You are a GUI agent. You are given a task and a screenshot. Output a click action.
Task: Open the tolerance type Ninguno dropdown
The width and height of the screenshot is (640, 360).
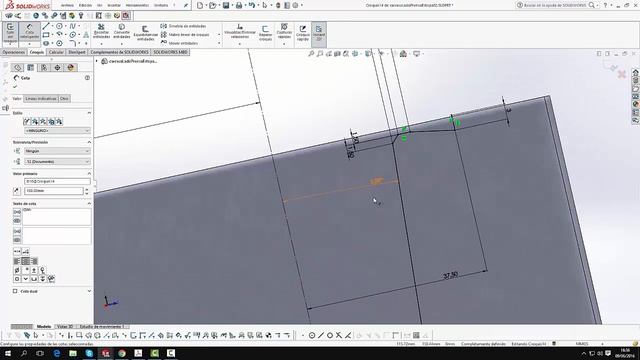coord(58,151)
